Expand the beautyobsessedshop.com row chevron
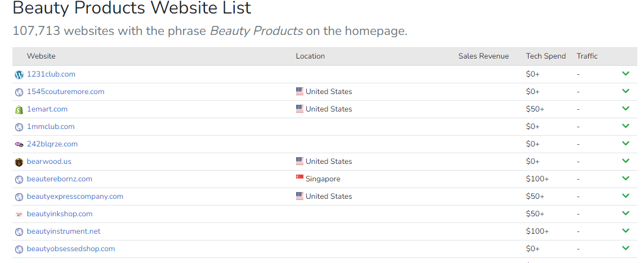Image resolution: width=644 pixels, height=263 pixels. click(x=625, y=248)
